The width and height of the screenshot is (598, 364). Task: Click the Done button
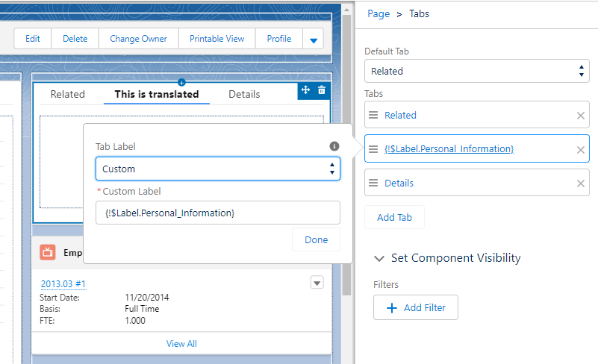pos(316,240)
